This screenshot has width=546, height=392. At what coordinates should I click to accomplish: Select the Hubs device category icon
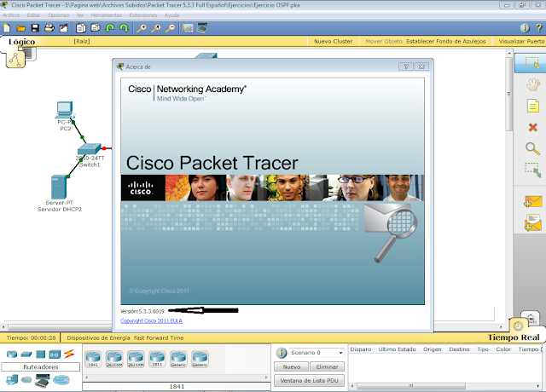41,355
